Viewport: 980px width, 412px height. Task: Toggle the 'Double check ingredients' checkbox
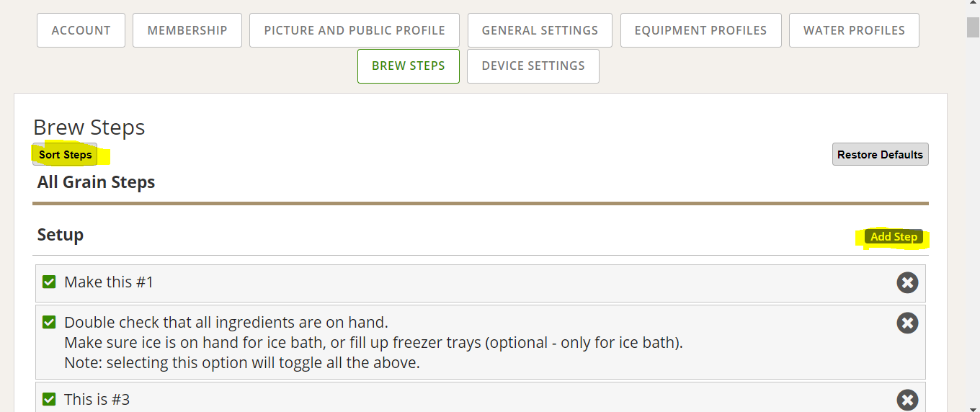pyautogui.click(x=49, y=322)
